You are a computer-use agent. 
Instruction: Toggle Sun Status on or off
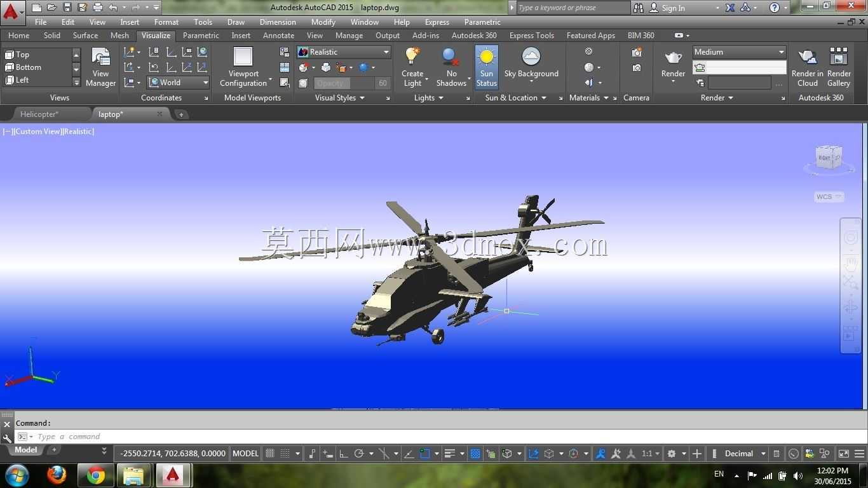pos(486,67)
